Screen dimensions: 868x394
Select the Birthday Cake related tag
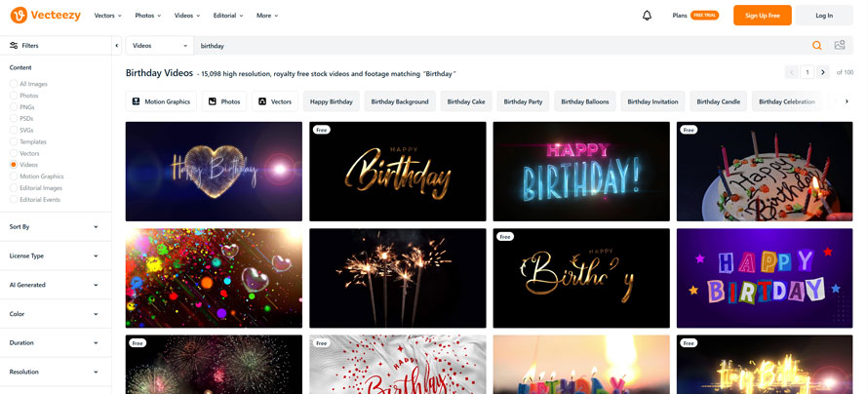[x=466, y=101]
